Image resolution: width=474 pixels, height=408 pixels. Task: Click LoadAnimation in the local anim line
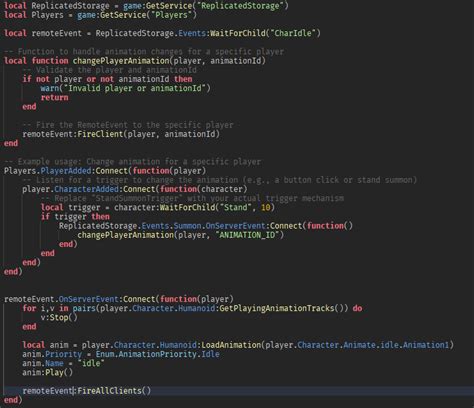pos(231,345)
